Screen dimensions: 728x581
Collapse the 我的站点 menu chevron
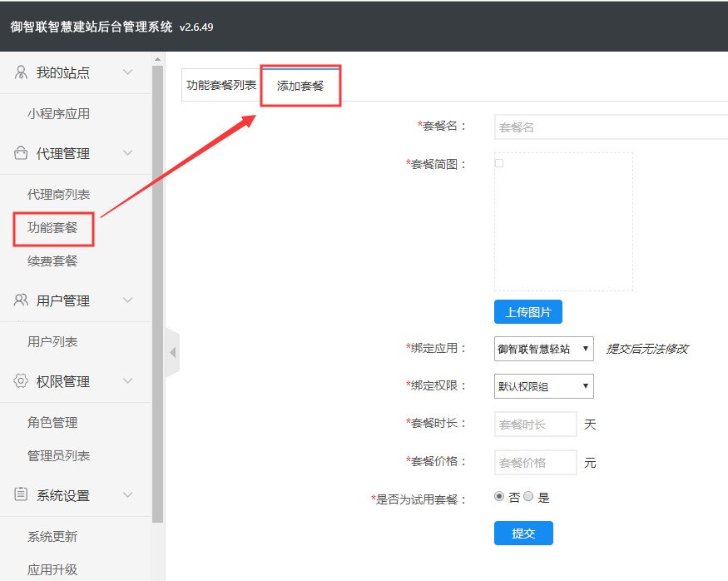point(127,73)
